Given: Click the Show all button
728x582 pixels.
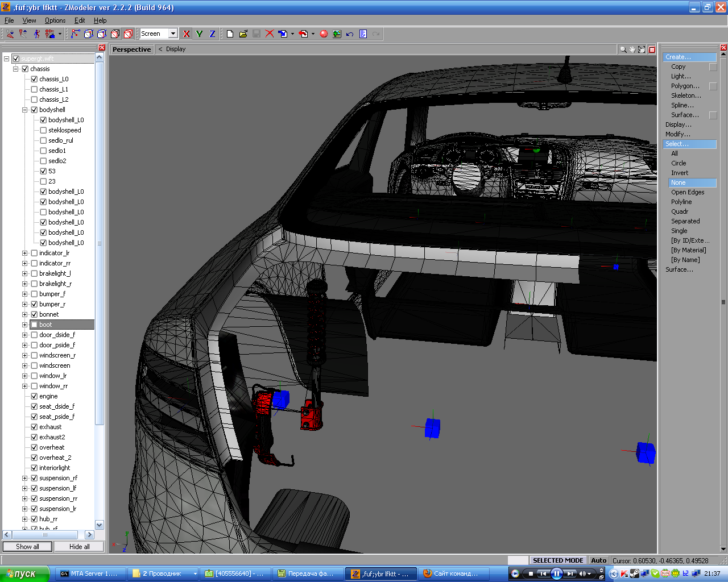Looking at the screenshot, I should pyautogui.click(x=27, y=547).
